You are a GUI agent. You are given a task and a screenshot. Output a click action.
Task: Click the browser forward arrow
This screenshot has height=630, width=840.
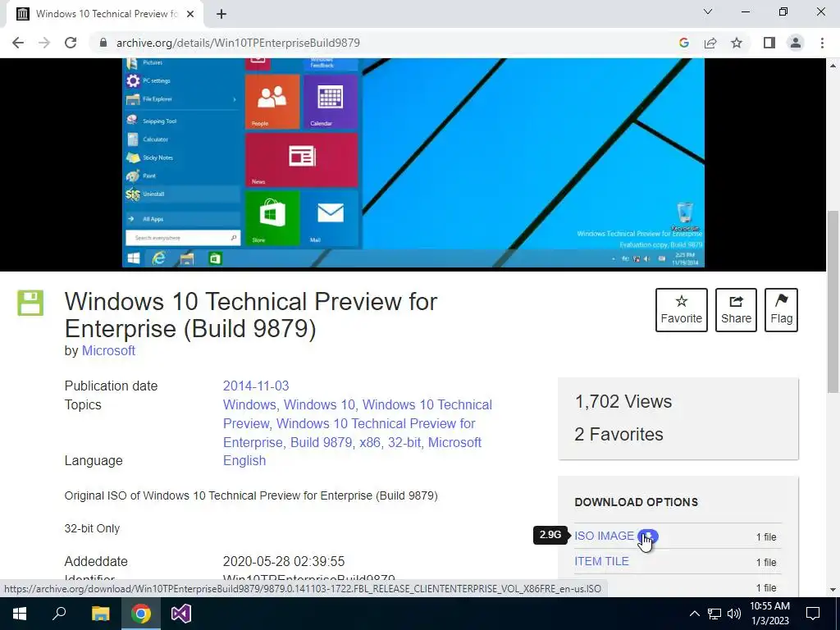pos(44,43)
